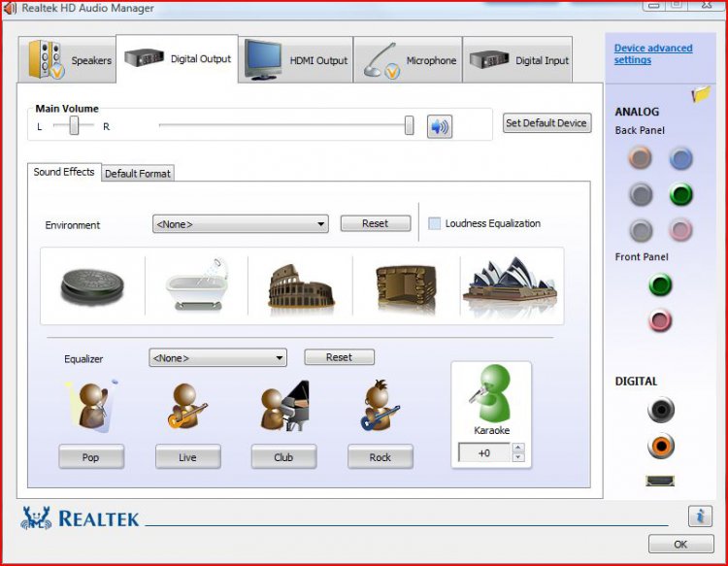728x566 pixels.
Task: Apply the Live equalizer preset button
Action: coord(187,457)
